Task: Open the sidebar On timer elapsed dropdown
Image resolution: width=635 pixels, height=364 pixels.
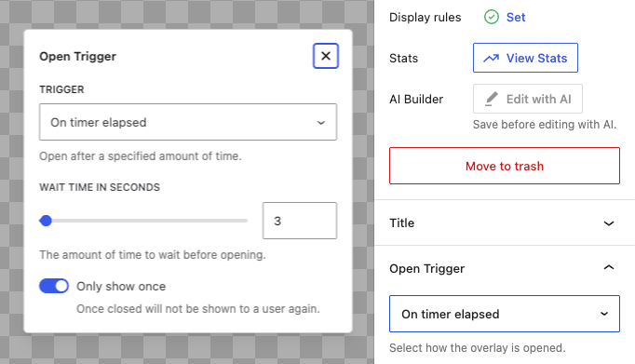Action: 505,314
